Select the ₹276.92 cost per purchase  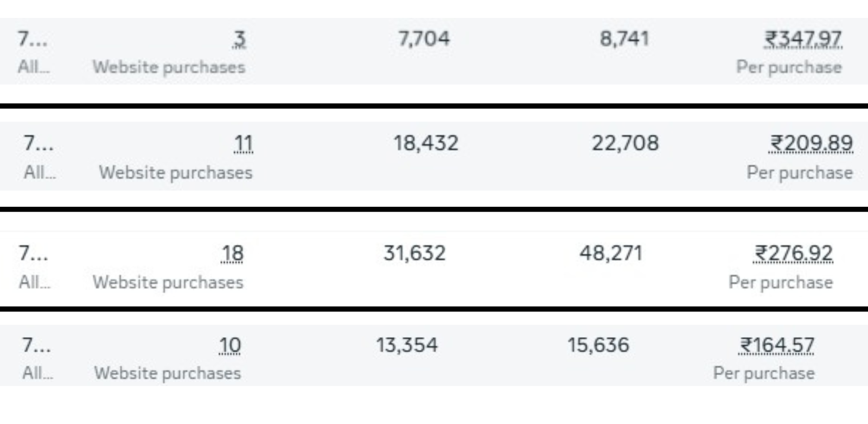click(794, 254)
